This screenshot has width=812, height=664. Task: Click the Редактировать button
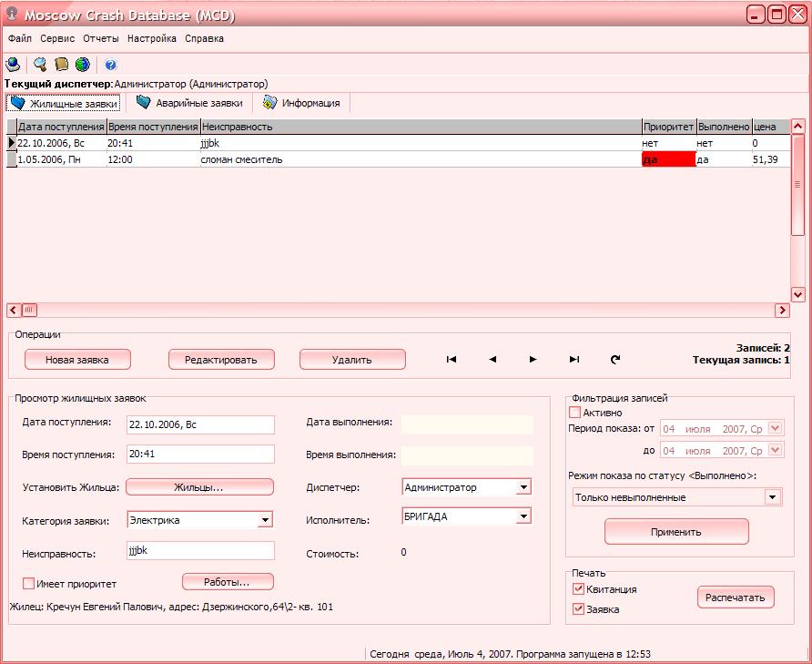[x=221, y=360]
